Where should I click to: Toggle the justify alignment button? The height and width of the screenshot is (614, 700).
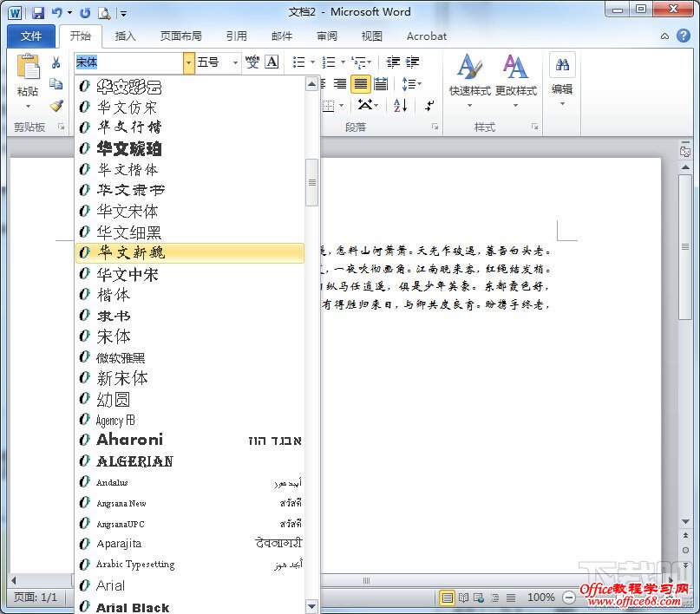click(361, 84)
